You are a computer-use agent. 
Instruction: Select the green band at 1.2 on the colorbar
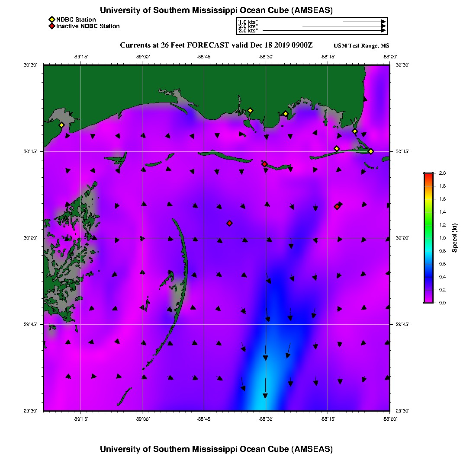tap(428, 225)
